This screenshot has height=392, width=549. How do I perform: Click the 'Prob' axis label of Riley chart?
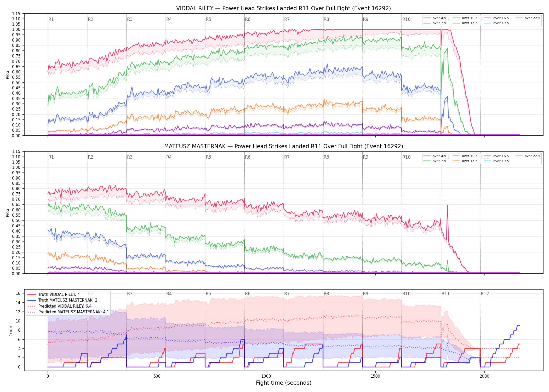point(7,75)
